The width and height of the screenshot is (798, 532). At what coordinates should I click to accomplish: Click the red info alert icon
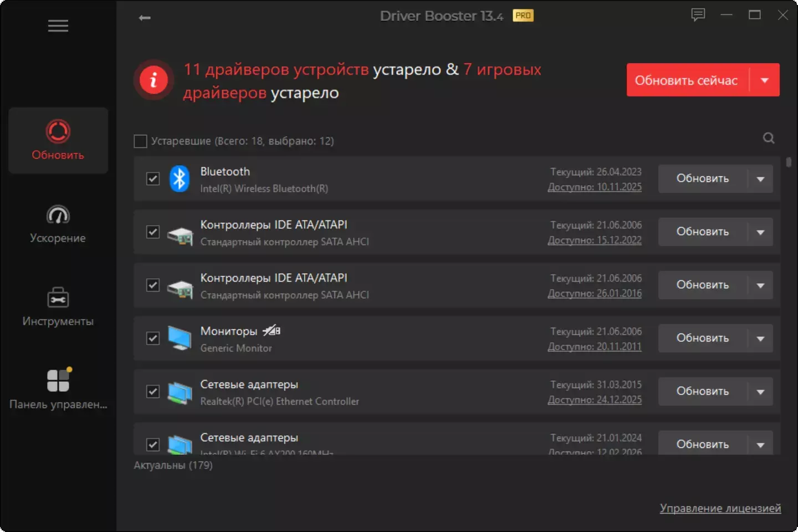[x=154, y=80]
